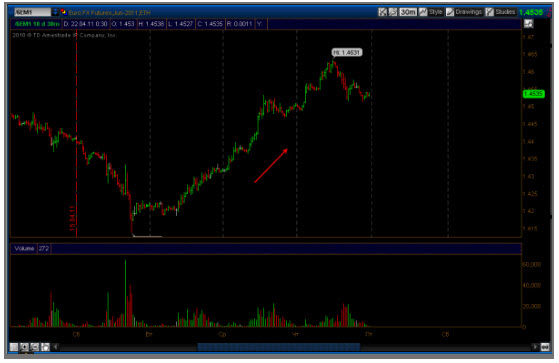Select the pan hand tool icon

[x=45, y=347]
